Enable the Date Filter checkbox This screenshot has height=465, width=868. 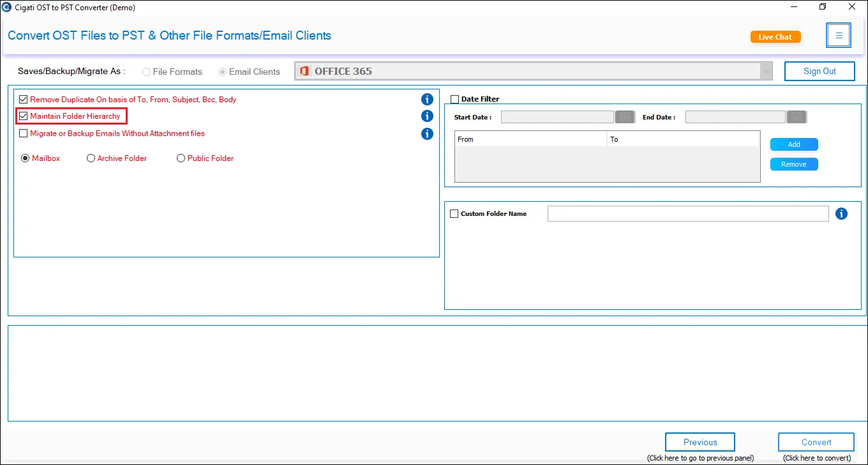tap(455, 99)
